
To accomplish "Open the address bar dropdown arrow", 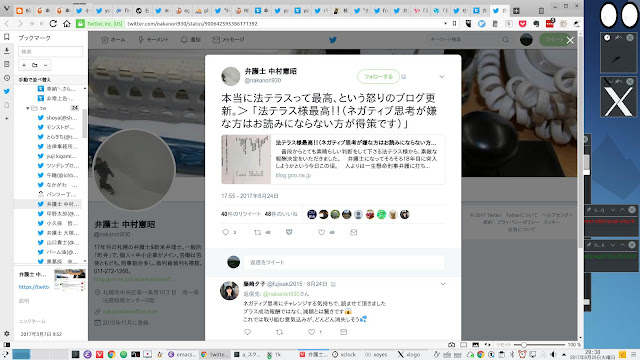I will (445, 24).
